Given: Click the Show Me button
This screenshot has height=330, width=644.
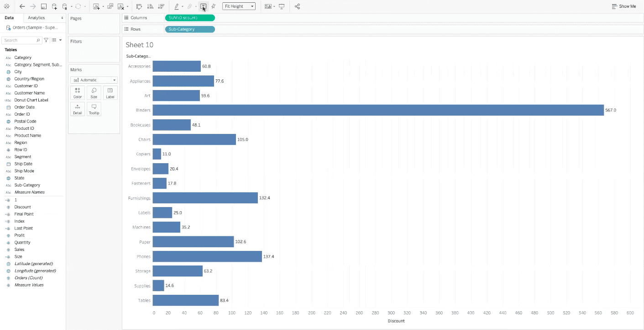Looking at the screenshot, I should click(x=624, y=6).
